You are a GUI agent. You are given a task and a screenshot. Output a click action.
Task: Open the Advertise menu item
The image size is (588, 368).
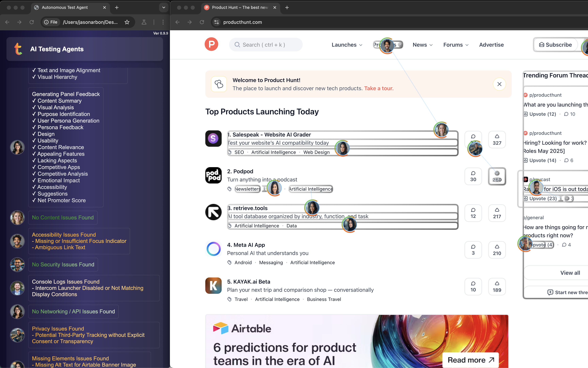(x=491, y=45)
